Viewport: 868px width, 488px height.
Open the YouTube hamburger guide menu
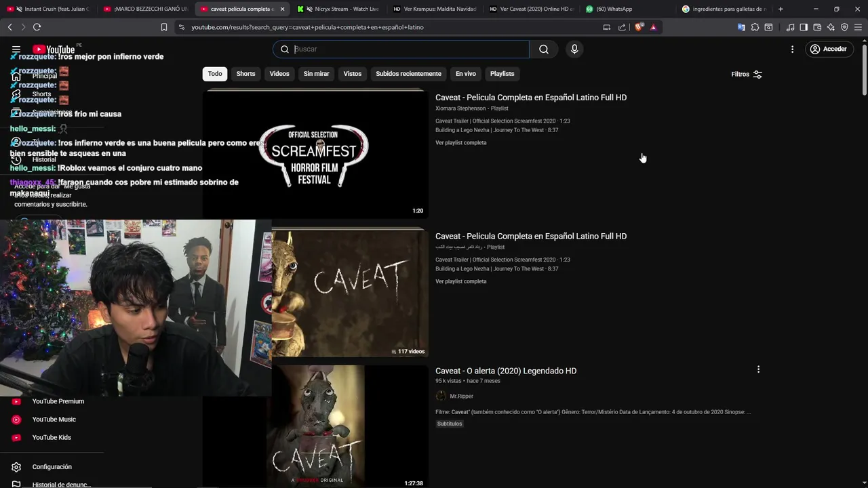16,49
